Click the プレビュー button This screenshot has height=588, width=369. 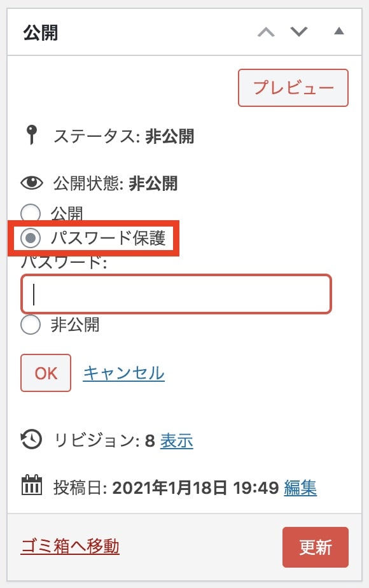point(293,88)
